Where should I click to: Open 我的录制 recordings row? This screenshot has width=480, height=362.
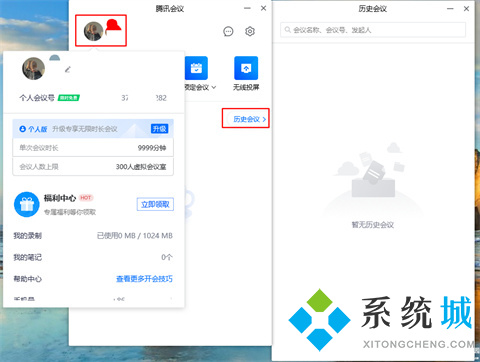pyautogui.click(x=93, y=236)
